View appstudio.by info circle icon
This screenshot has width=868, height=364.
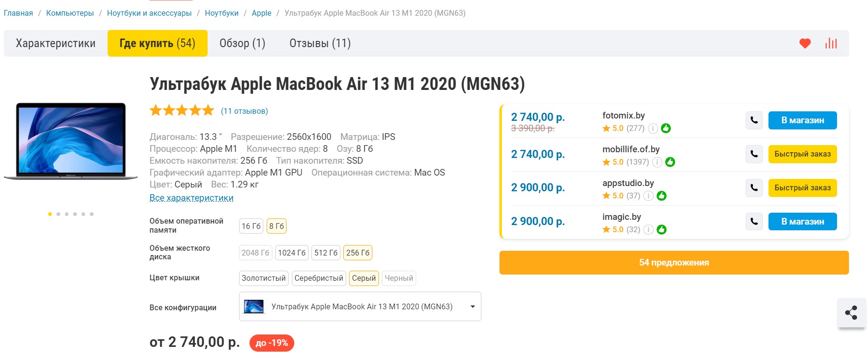tap(649, 196)
